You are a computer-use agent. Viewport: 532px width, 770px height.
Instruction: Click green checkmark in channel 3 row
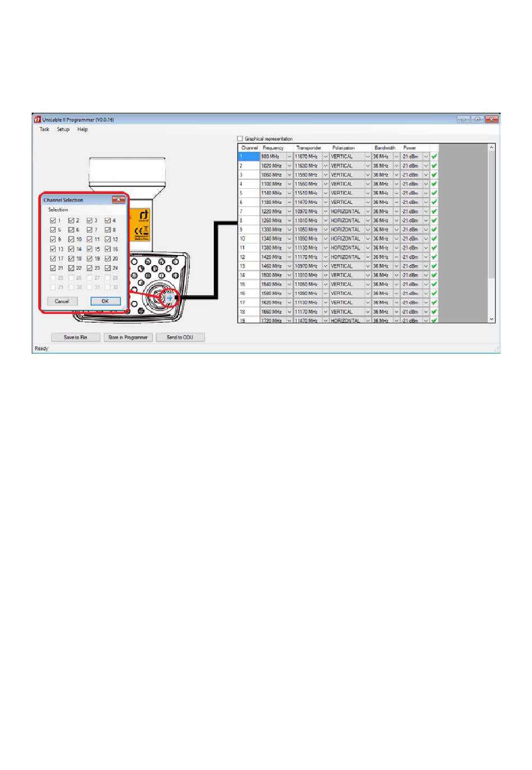434,175
